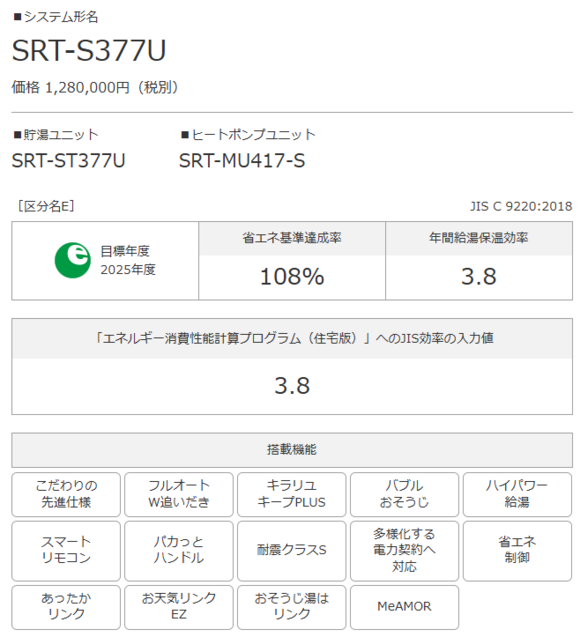Screen dimensions: 580x637
Task: Click the JIS C 9220:2018 standard text
Action: tap(521, 206)
